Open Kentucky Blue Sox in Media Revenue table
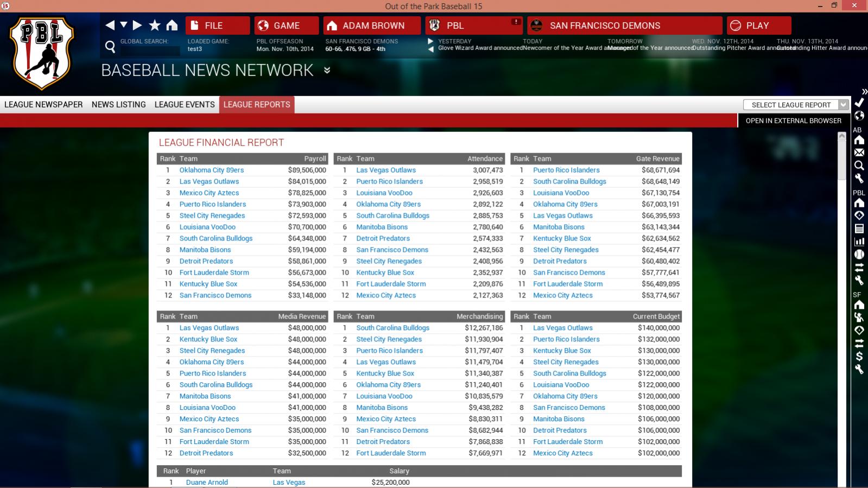The image size is (868, 488). click(x=208, y=339)
